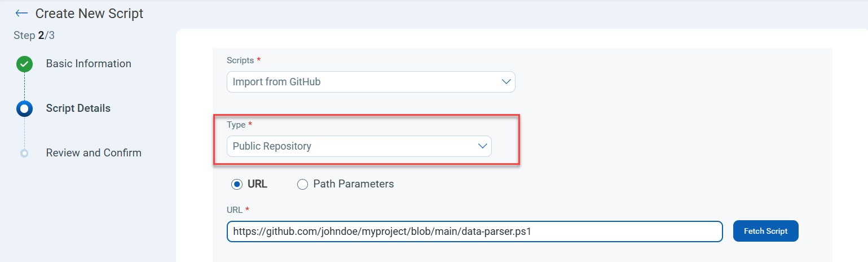Screen dimensions: 868x262
Task: Click into the GitHub URL input field
Action: [474, 232]
